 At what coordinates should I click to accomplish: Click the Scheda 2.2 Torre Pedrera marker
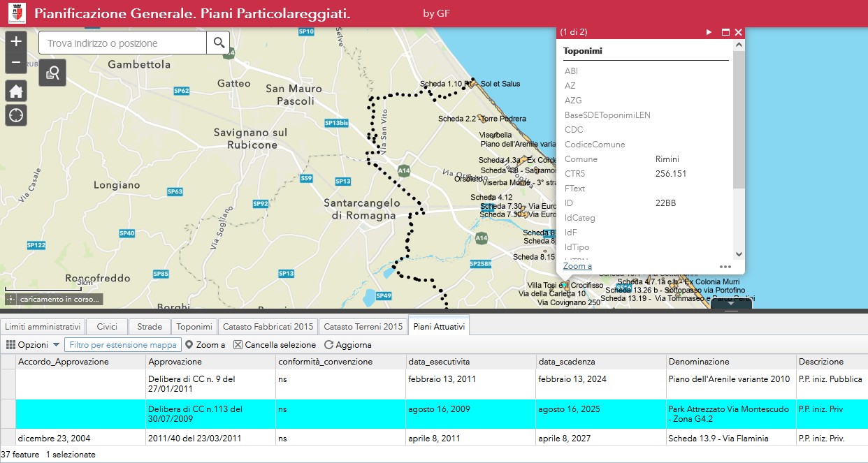point(480,119)
